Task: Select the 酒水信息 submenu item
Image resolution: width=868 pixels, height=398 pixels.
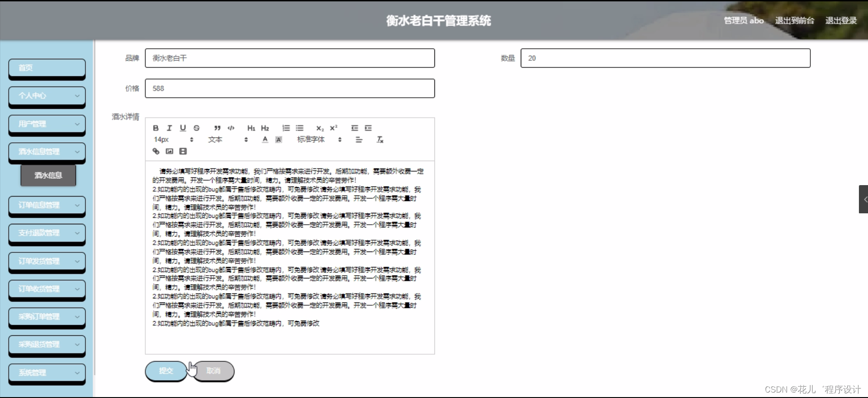Action: tap(48, 176)
